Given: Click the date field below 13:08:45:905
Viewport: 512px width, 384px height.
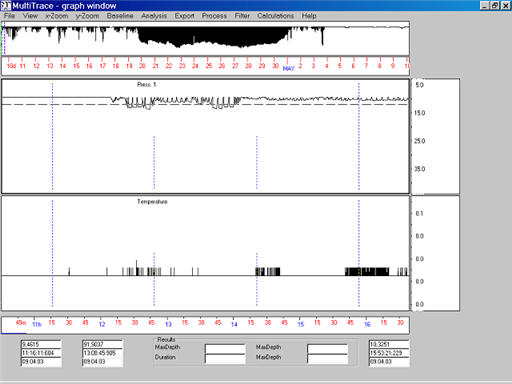Looking at the screenshot, I should [x=102, y=362].
